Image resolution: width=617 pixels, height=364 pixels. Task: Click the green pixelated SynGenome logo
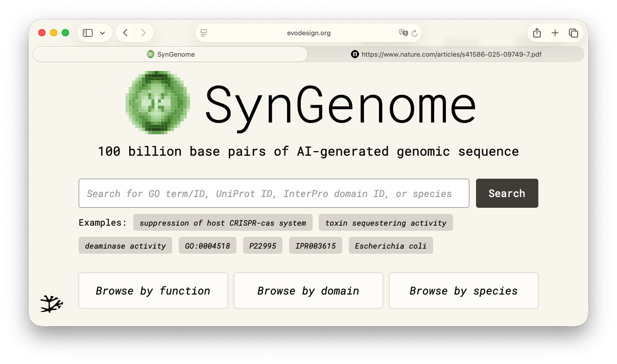coord(158,103)
